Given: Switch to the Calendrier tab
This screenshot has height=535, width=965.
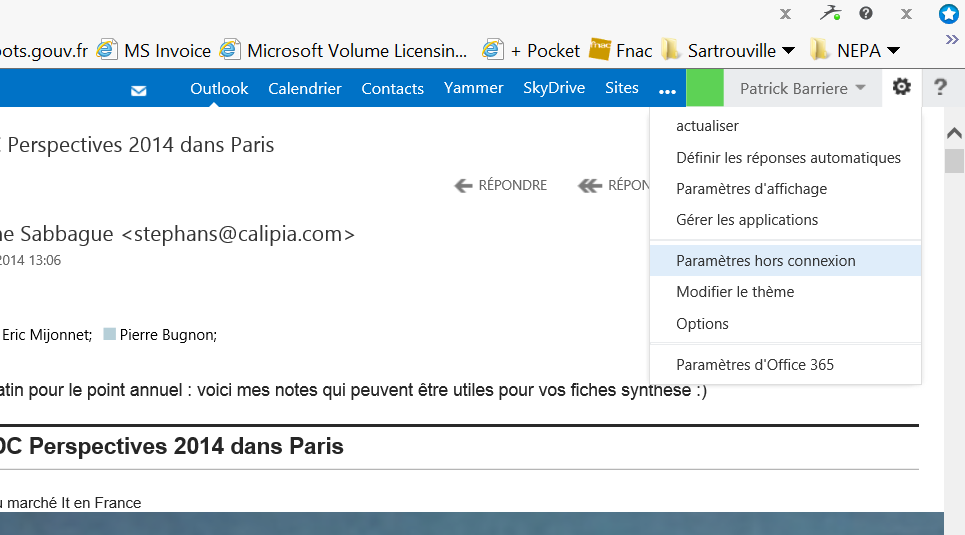Looking at the screenshot, I should 305,89.
